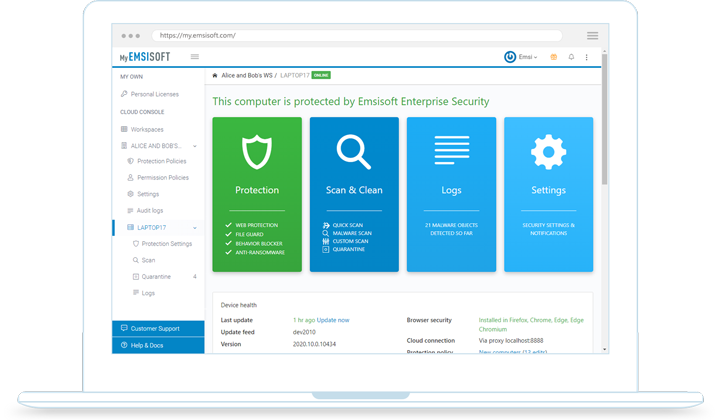Click the Update now link

click(333, 320)
